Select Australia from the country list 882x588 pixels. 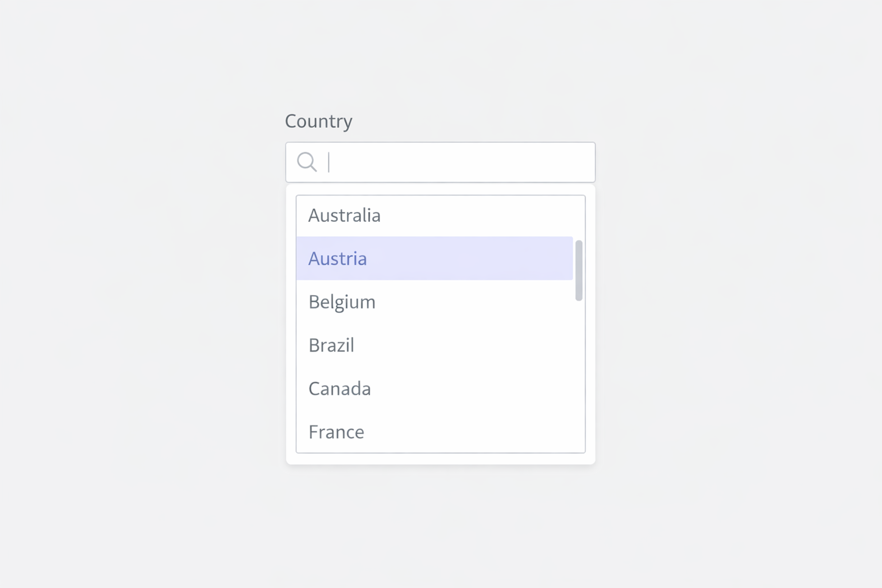(x=344, y=215)
